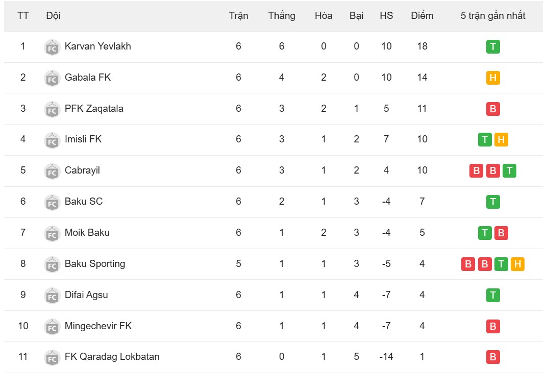Click PFK Zaqatala's red B result badge

[x=493, y=109]
